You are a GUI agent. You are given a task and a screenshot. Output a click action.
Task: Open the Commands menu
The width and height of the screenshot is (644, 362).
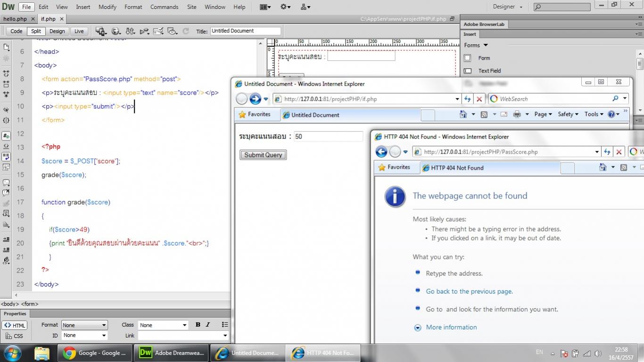pyautogui.click(x=164, y=7)
